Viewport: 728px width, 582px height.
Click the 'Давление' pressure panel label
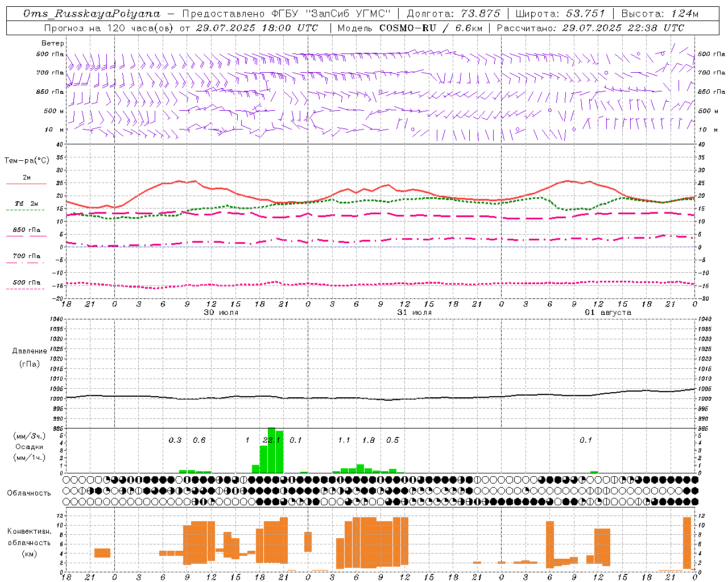click(x=29, y=351)
